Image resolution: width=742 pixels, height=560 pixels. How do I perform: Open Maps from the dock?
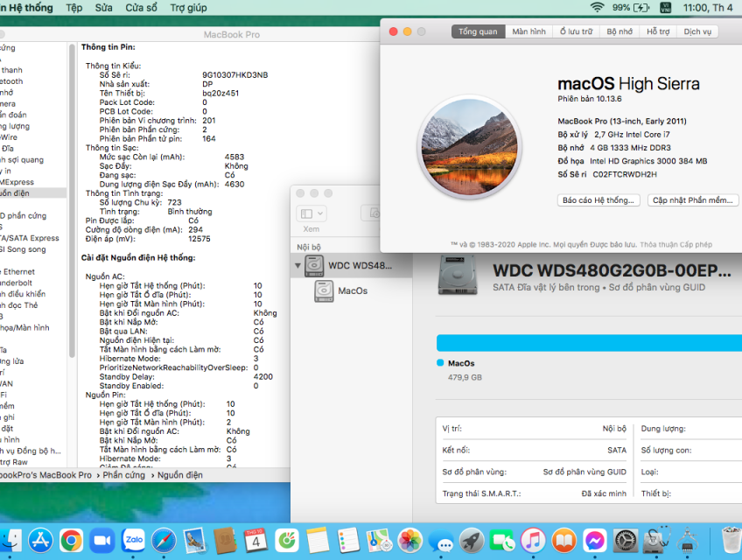click(x=379, y=540)
